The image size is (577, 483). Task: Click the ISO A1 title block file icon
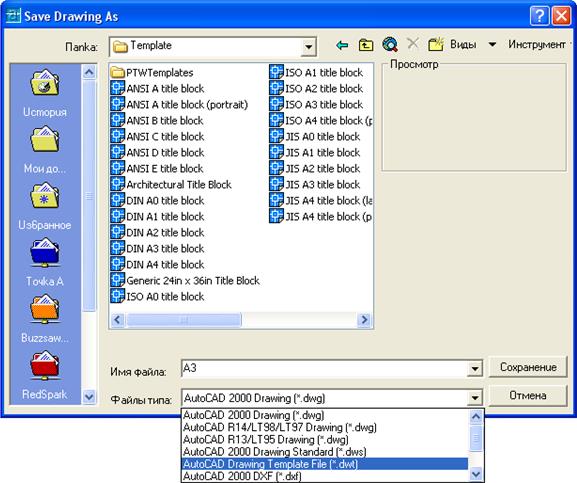coord(276,72)
